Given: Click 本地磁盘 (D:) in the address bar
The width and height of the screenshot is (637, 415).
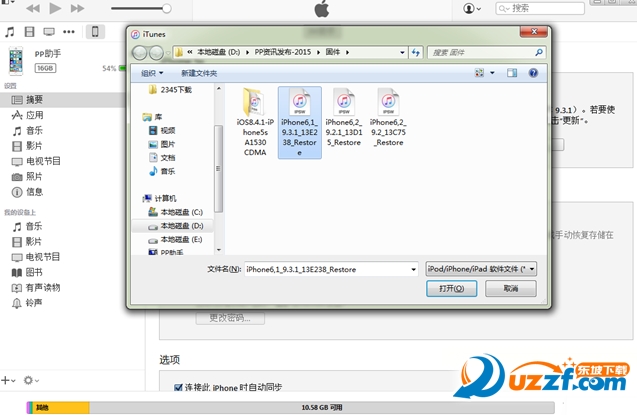Looking at the screenshot, I should coord(218,52).
